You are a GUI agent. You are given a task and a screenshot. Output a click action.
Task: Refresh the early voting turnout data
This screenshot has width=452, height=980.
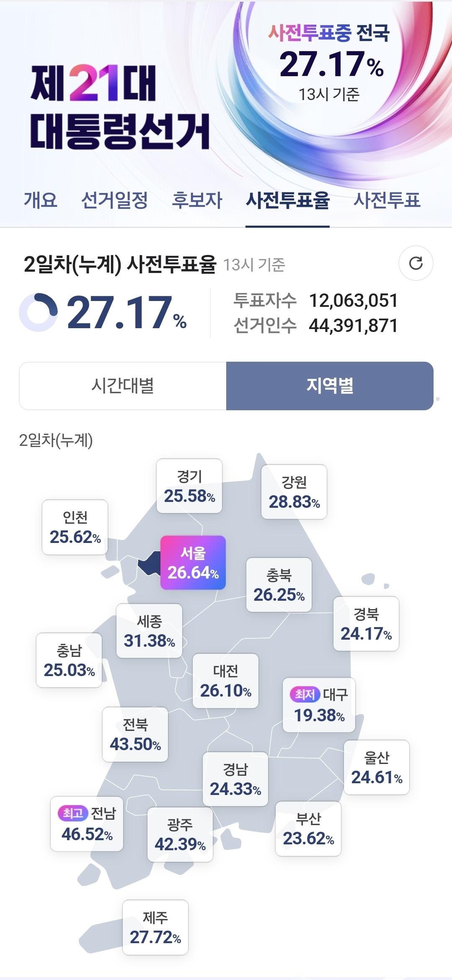click(x=416, y=263)
